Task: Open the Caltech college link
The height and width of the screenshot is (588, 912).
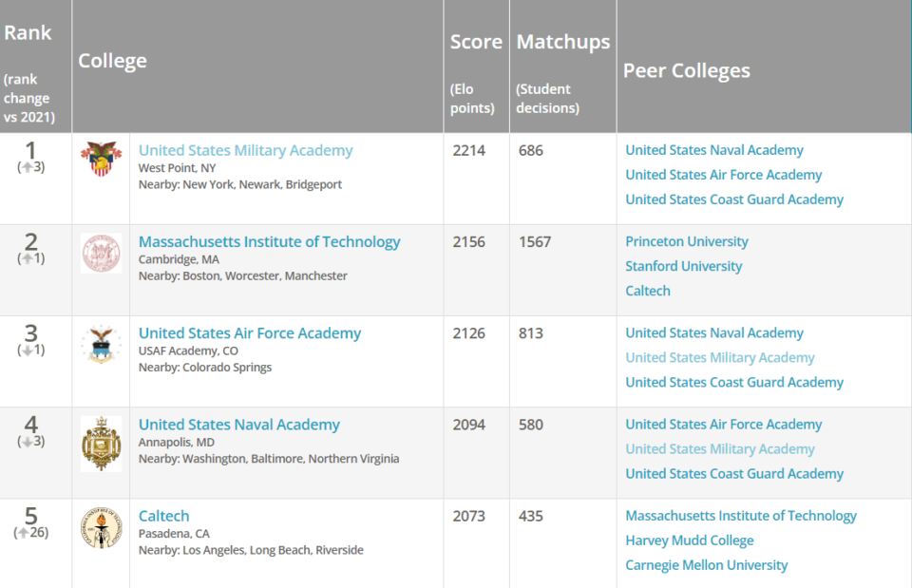Action: click(163, 515)
